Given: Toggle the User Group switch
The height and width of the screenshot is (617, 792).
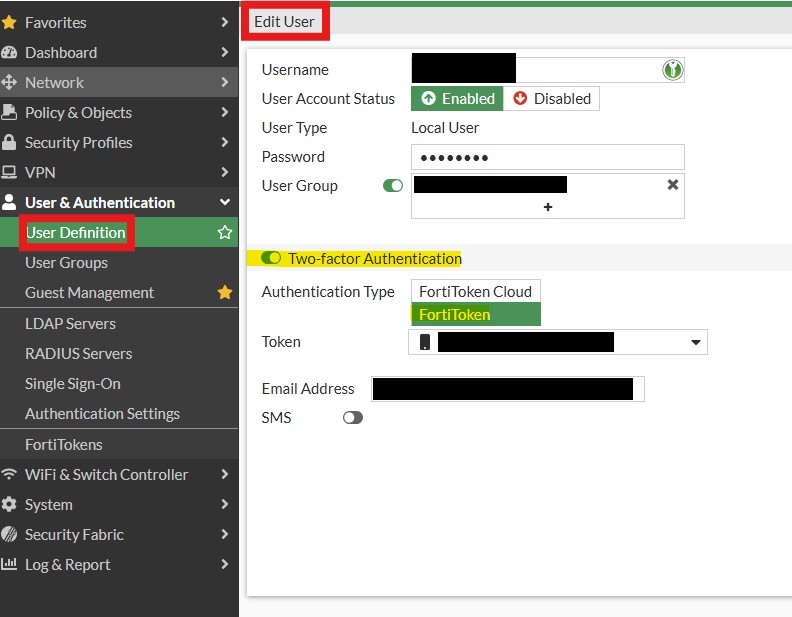Looking at the screenshot, I should tap(393, 186).
